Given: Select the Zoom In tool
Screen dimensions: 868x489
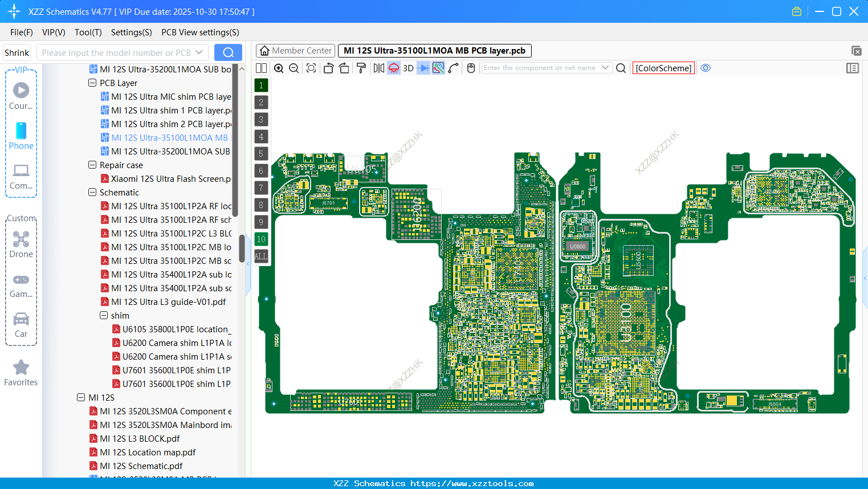Looking at the screenshot, I should pos(279,67).
